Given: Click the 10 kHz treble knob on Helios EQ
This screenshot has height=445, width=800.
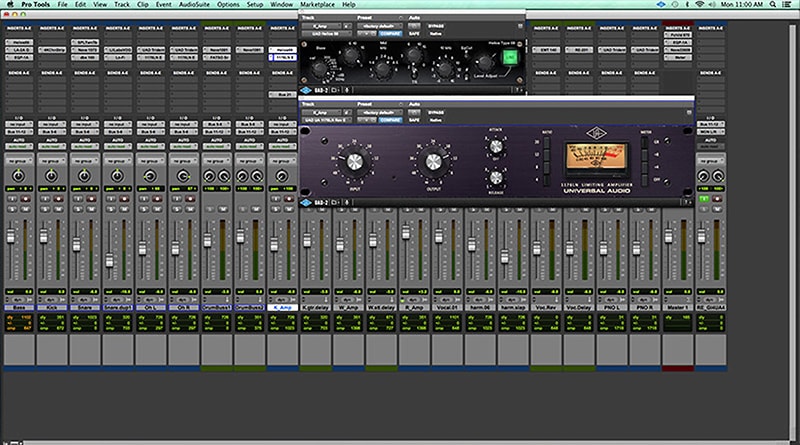Looking at the screenshot, I should [x=445, y=67].
